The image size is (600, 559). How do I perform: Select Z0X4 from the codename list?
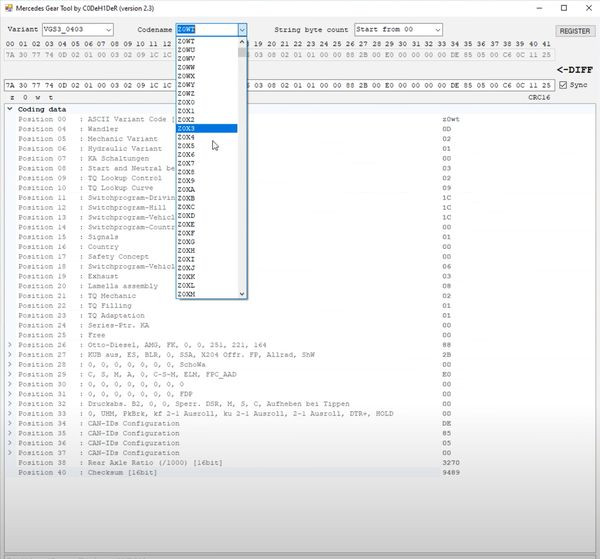pos(187,137)
